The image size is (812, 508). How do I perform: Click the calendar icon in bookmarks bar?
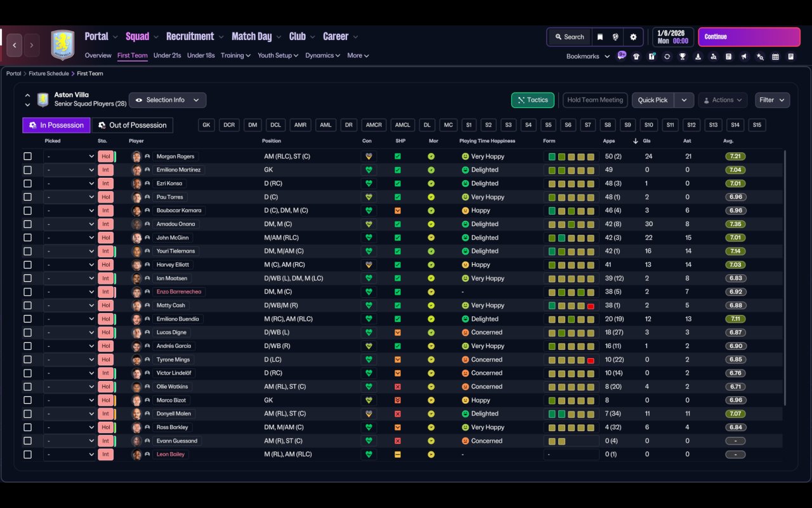click(x=775, y=57)
